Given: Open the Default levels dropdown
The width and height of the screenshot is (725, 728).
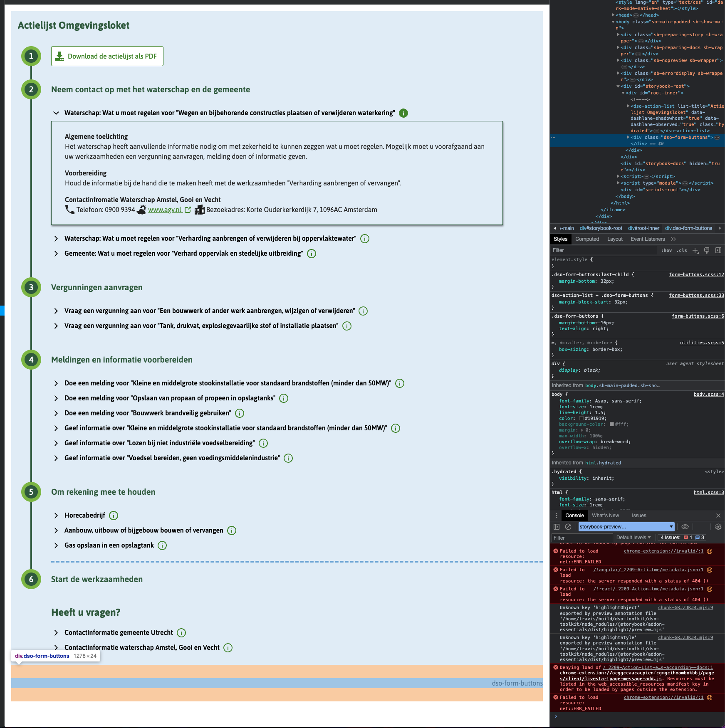Looking at the screenshot, I should point(633,537).
